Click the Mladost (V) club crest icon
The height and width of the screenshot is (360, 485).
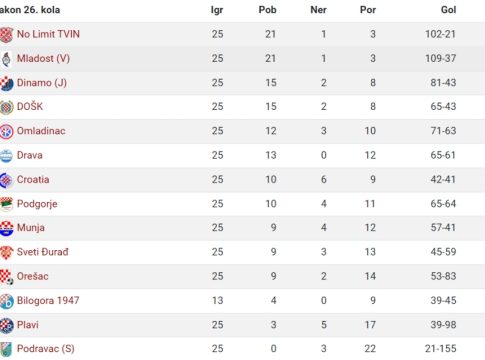[x=6, y=59]
